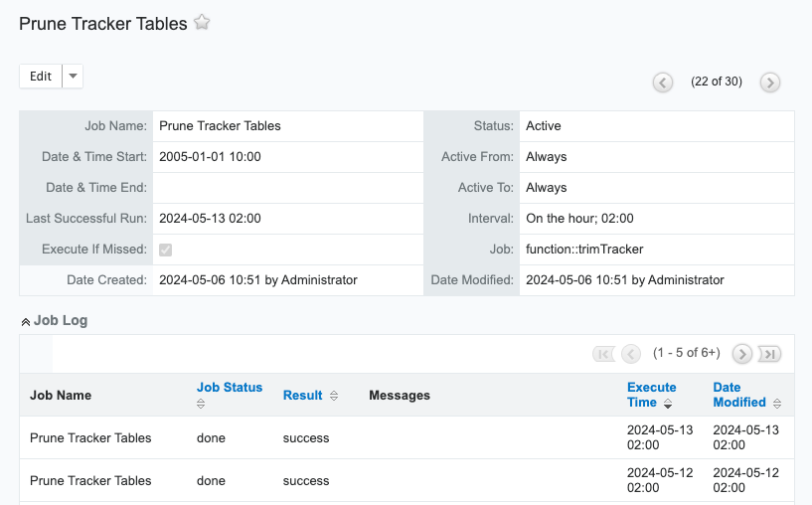Viewport: 812px width, 505px height.
Task: Sort Job Log by Execute Time
Action: (x=651, y=395)
